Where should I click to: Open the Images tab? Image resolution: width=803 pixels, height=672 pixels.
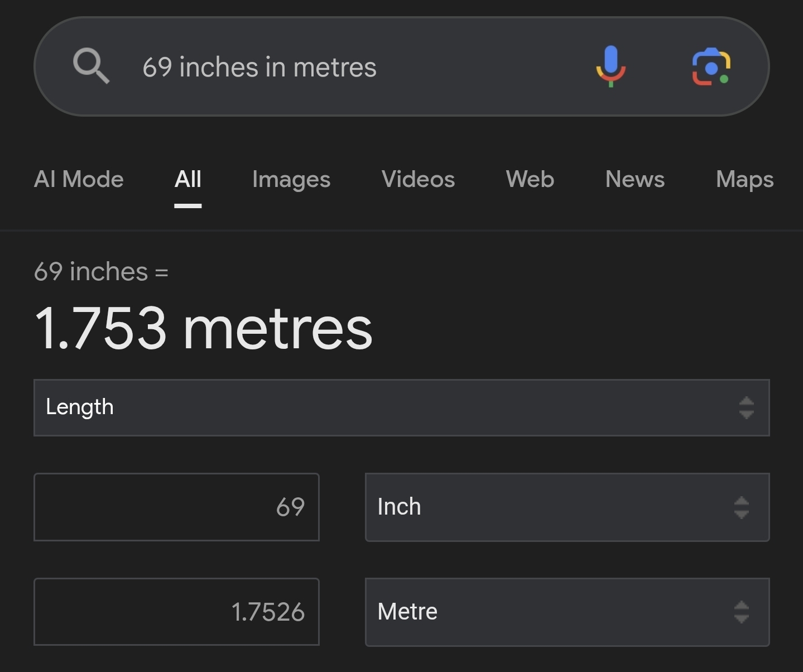tap(291, 180)
